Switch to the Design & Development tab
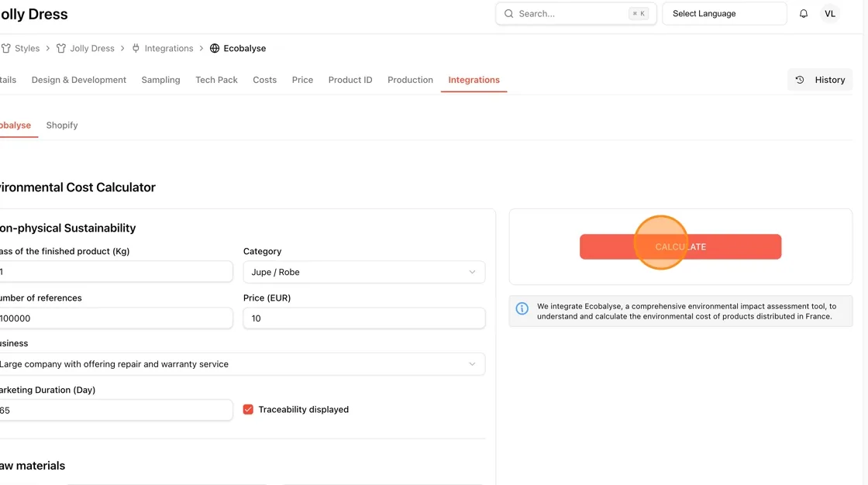Viewport: 868px width, 485px height. point(78,80)
